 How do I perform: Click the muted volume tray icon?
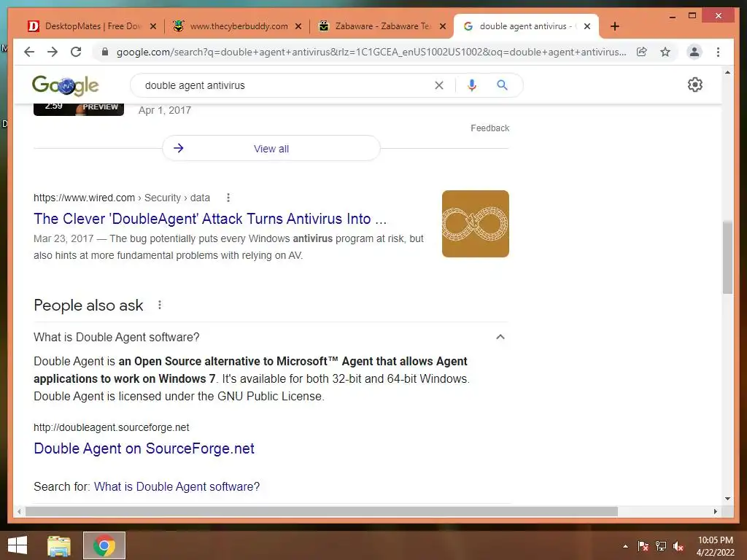click(x=678, y=546)
